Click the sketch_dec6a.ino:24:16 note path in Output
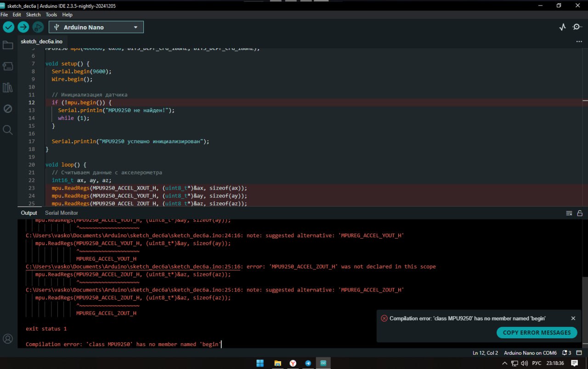The height and width of the screenshot is (369, 588). pyautogui.click(x=134, y=235)
